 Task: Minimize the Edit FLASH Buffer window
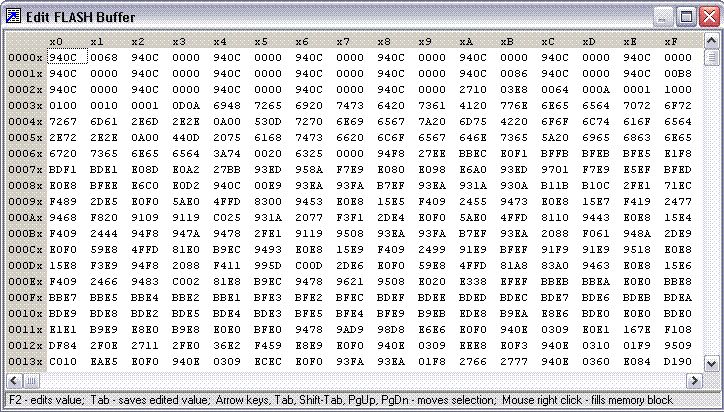(663, 16)
